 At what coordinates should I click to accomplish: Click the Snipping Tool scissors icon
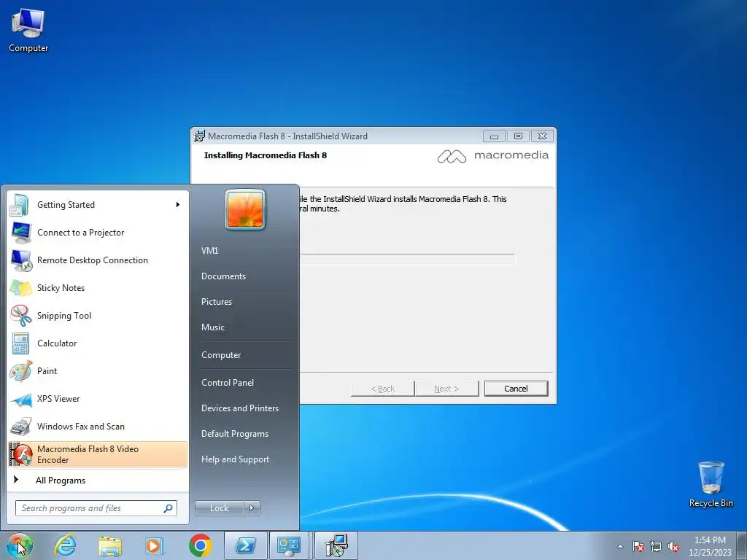pyautogui.click(x=21, y=315)
